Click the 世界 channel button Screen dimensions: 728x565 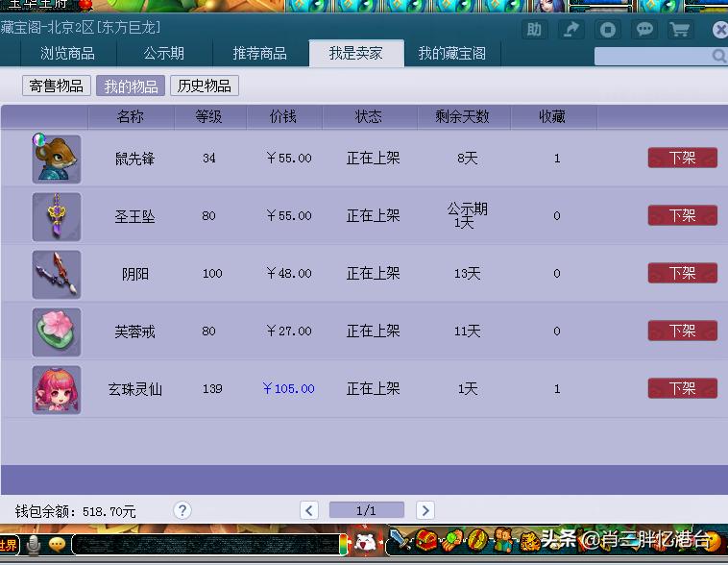tap(9, 545)
